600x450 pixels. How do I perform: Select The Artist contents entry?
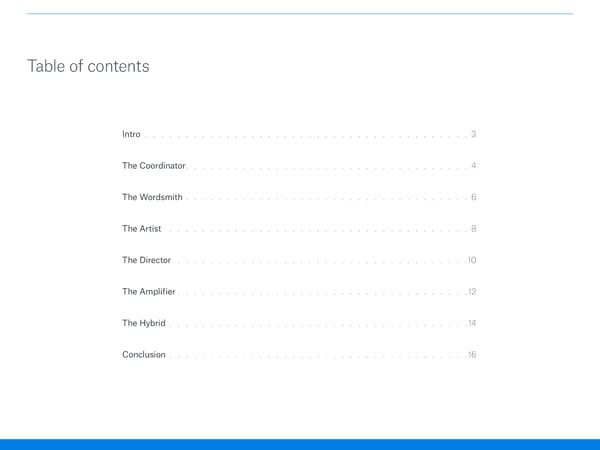pyautogui.click(x=142, y=229)
